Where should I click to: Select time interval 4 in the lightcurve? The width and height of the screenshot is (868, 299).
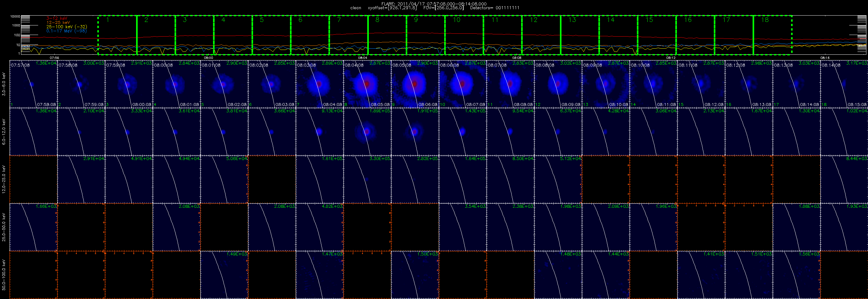(233, 35)
